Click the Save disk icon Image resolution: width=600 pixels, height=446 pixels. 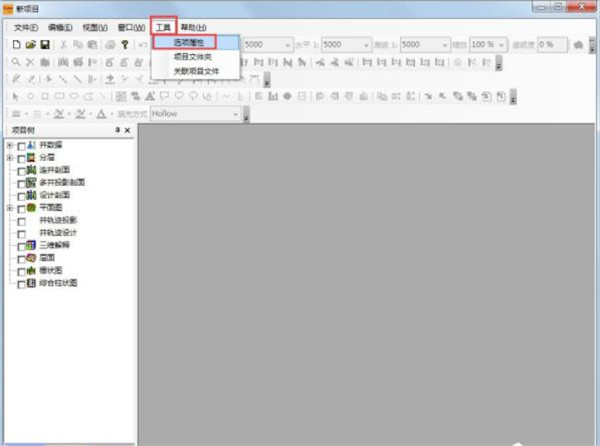[45, 45]
